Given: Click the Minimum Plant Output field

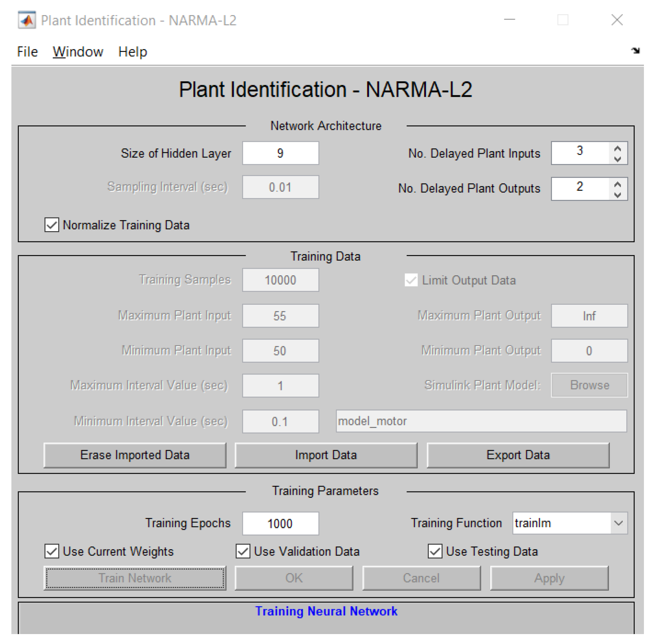Looking at the screenshot, I should click(590, 351).
